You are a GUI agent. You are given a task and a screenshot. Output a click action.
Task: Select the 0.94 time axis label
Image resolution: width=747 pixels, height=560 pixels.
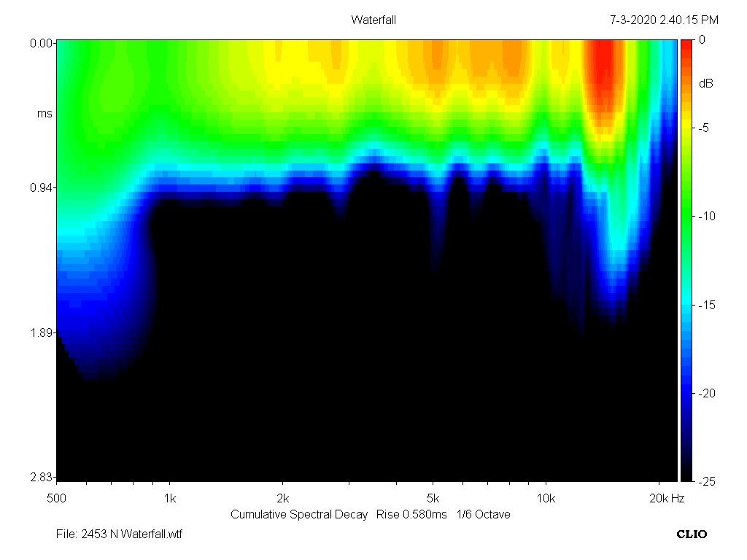point(41,187)
